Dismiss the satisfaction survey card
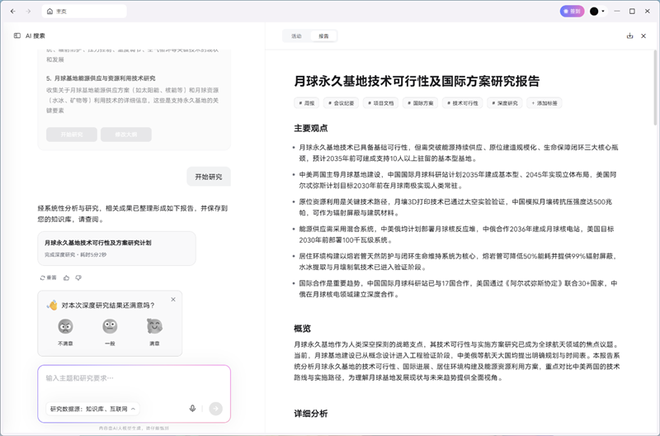Screen dimensions: 660x436 click(x=173, y=299)
